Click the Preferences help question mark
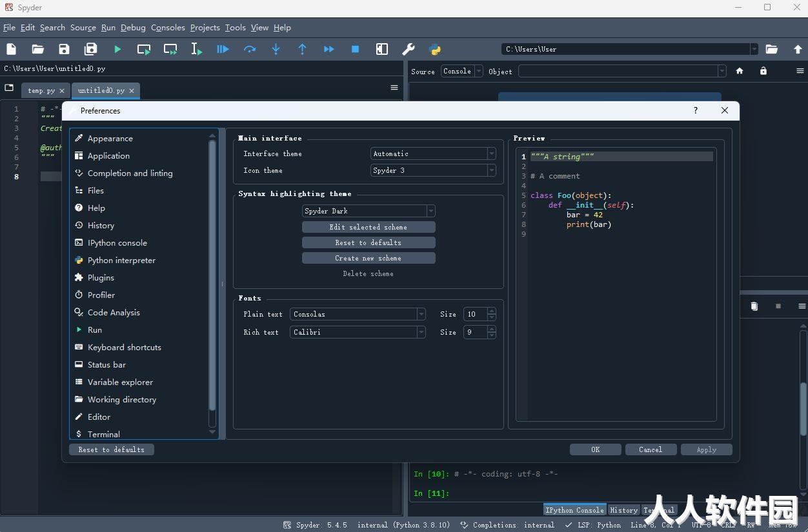Viewport: 808px width, 532px height. (x=695, y=110)
